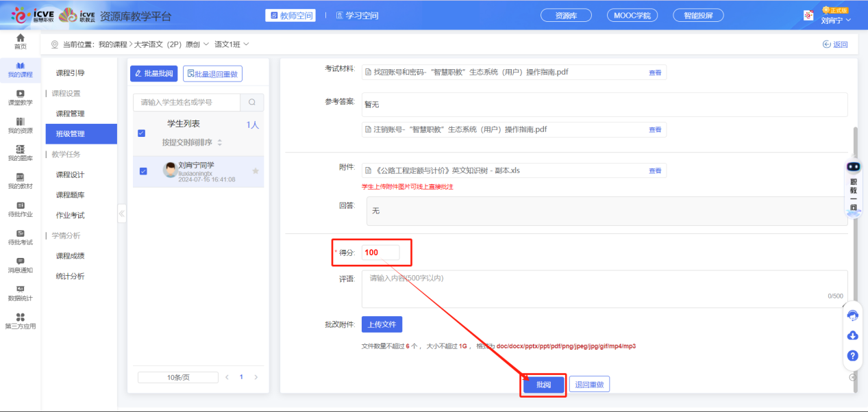
Task: Uncheck the checkbox for 刘肖宁同学
Action: (x=143, y=171)
